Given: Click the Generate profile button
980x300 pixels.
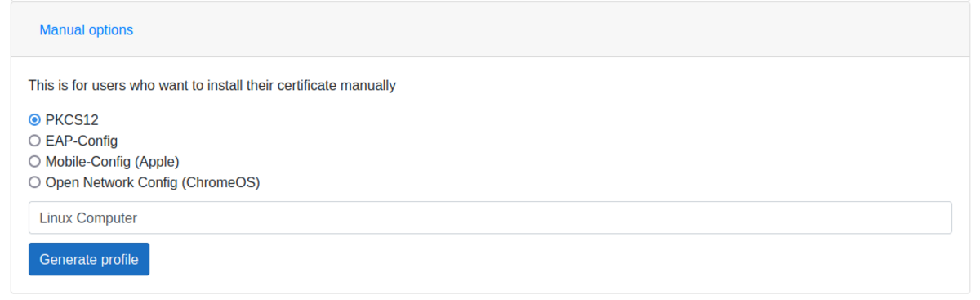Looking at the screenshot, I should (89, 259).
